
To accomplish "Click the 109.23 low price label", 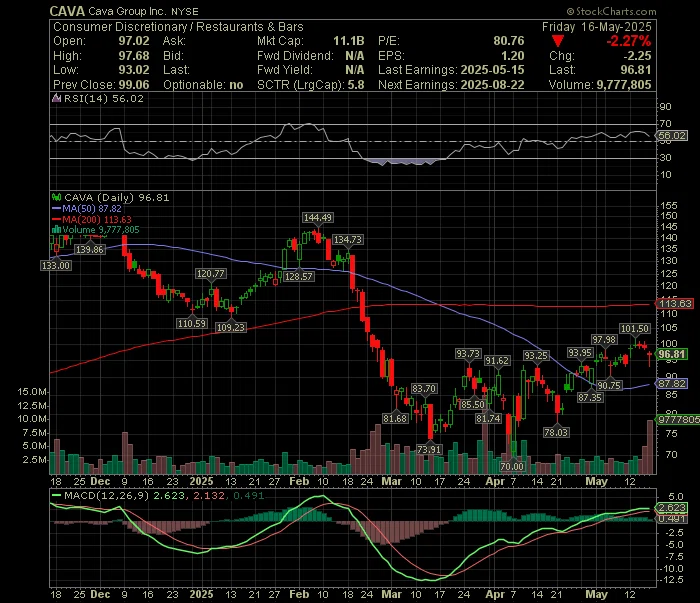I will click(x=231, y=328).
